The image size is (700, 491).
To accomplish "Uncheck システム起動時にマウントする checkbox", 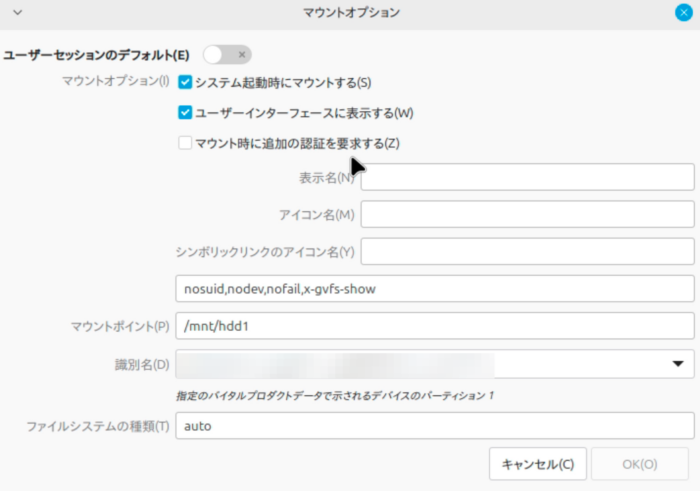I will point(185,83).
